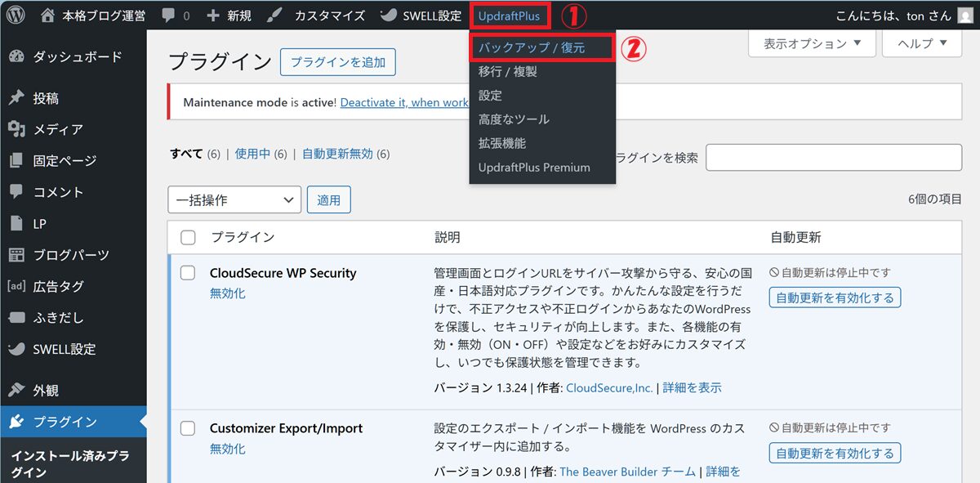
Task: Select the Customizer Export/Import plugin checkbox
Action: [x=188, y=428]
